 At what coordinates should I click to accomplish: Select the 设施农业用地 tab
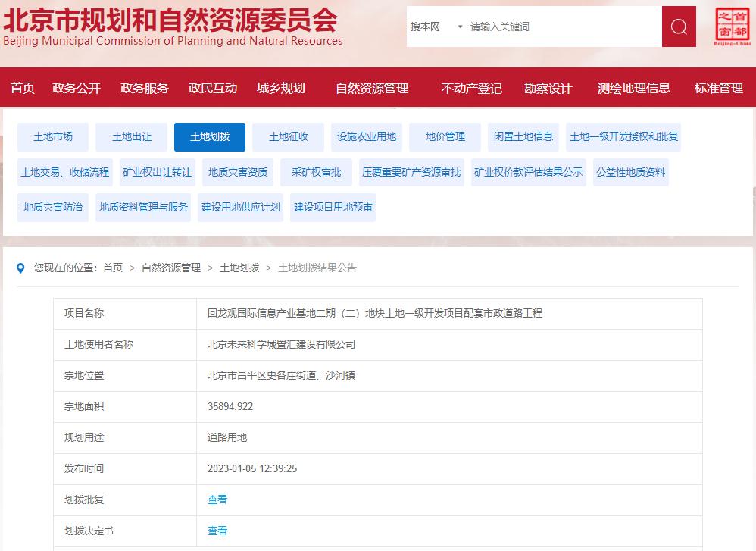367,137
